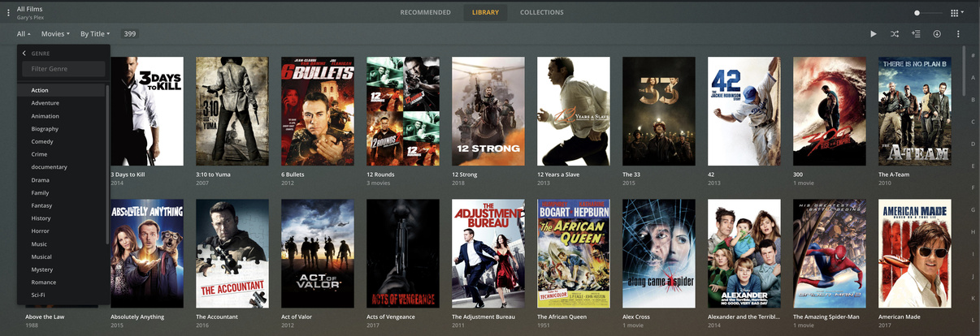980x336 pixels.
Task: Open the three-dot menu beside All Films
Action: tap(9, 12)
